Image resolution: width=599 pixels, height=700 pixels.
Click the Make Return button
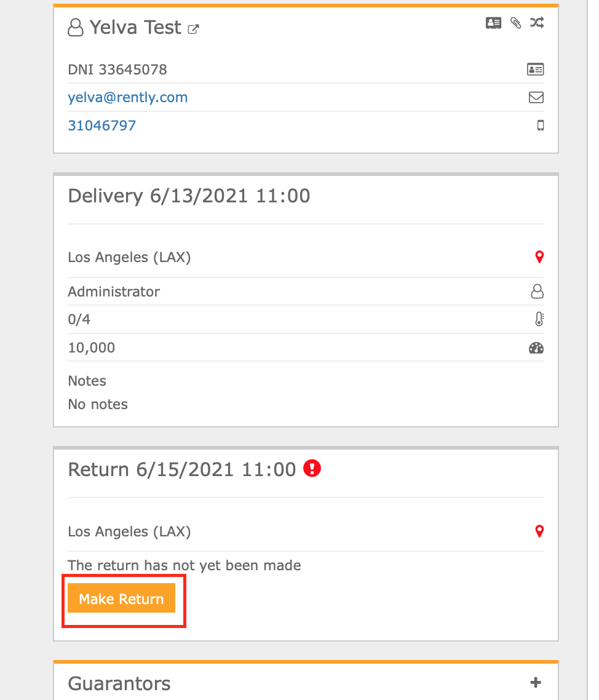point(121,599)
